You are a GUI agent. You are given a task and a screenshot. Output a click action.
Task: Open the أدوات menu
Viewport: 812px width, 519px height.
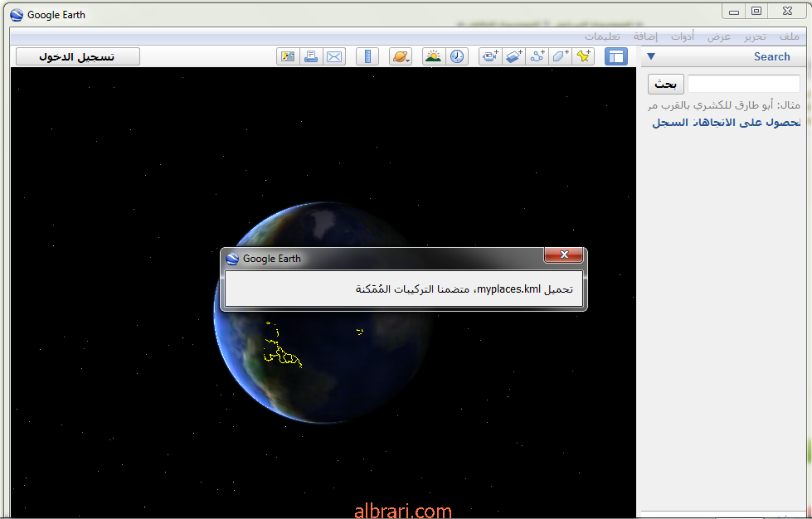tap(683, 36)
